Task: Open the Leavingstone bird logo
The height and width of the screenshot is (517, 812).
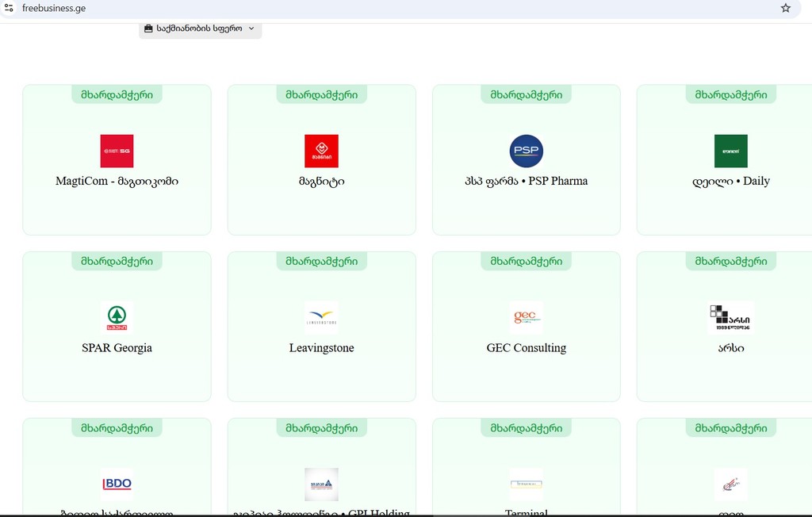Action: tap(322, 317)
